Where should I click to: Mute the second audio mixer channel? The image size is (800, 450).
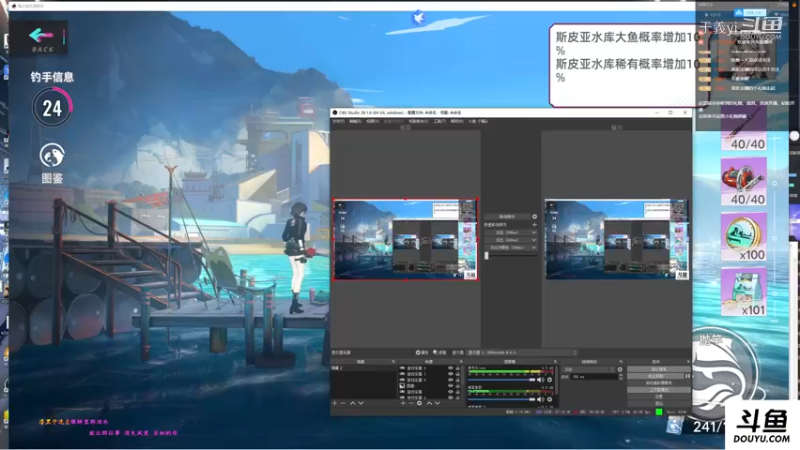point(540,399)
